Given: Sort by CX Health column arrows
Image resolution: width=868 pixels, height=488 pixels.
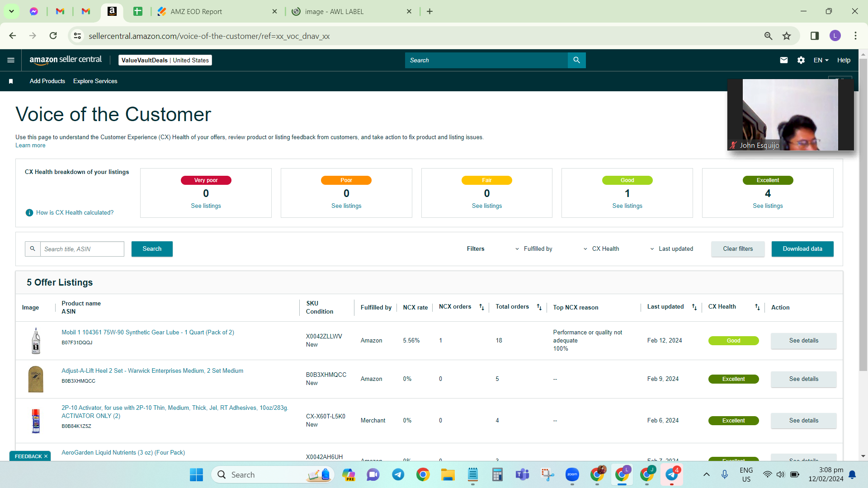Looking at the screenshot, I should tap(757, 307).
